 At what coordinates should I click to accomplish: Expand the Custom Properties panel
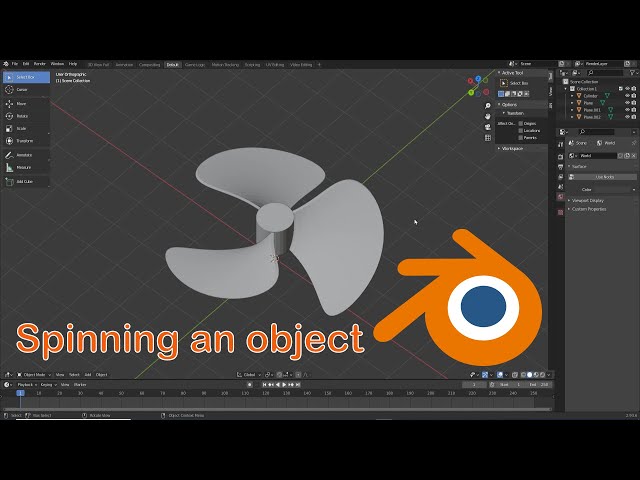coord(569,209)
